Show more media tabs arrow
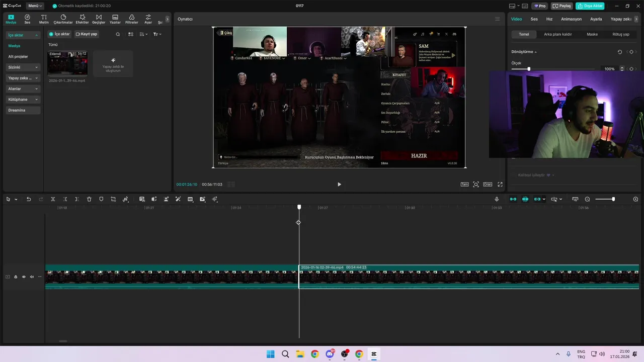Screen dimensions: 644x362 point(168,19)
